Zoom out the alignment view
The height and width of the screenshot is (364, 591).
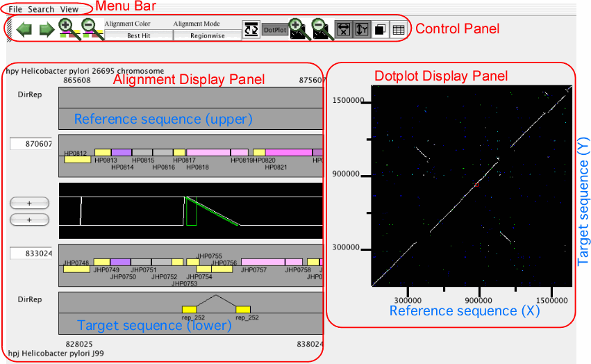click(x=92, y=29)
